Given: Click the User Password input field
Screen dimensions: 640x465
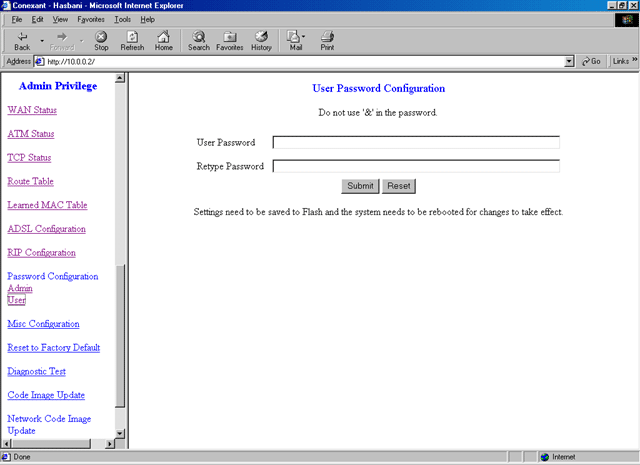Looking at the screenshot, I should 416,142.
